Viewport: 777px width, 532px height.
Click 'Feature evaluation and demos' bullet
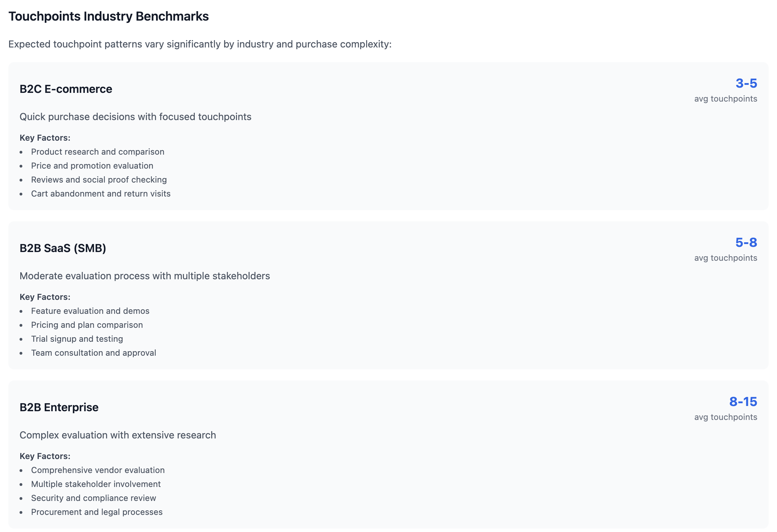click(x=90, y=311)
